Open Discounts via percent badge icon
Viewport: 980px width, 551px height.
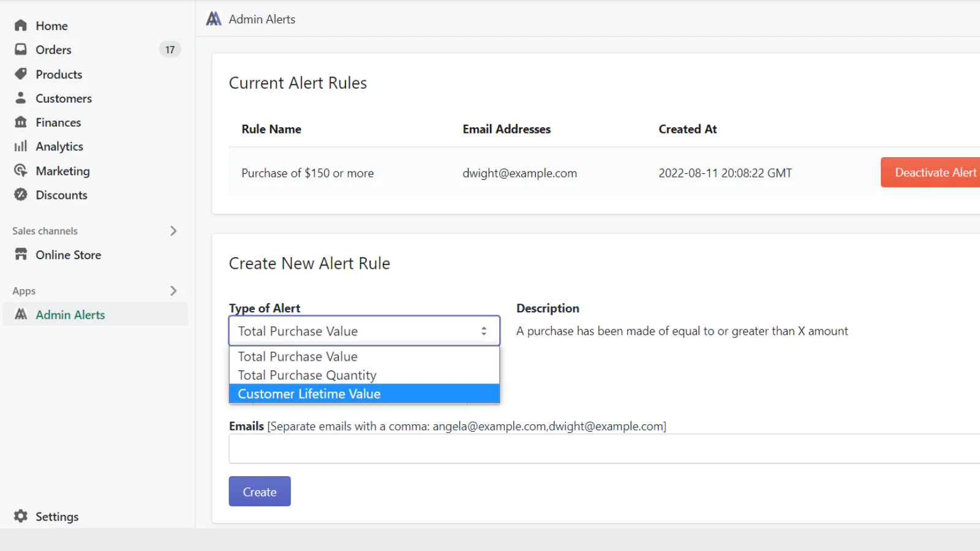click(21, 195)
